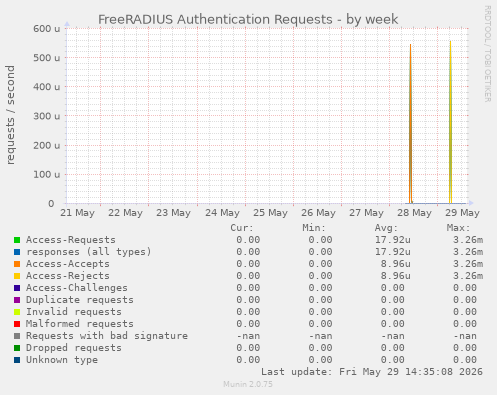Click the 300 u y-axis label
The width and height of the screenshot is (497, 395).
pyautogui.click(x=47, y=116)
